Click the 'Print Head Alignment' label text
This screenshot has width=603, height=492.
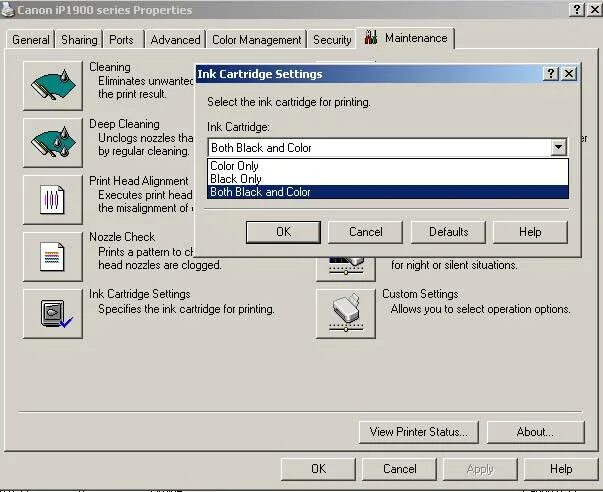[139, 181]
